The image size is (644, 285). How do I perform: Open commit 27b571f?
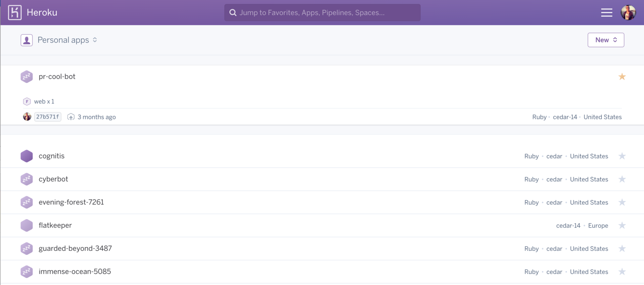[47, 117]
